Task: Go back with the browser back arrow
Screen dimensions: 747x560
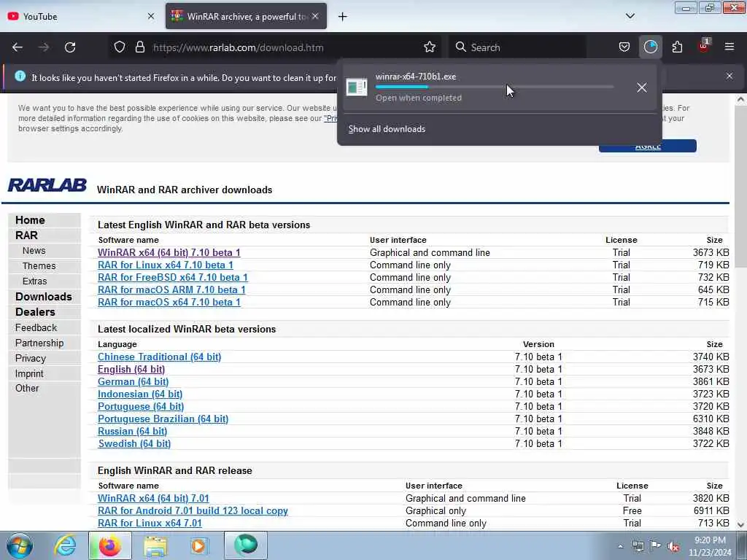Action: pyautogui.click(x=18, y=47)
